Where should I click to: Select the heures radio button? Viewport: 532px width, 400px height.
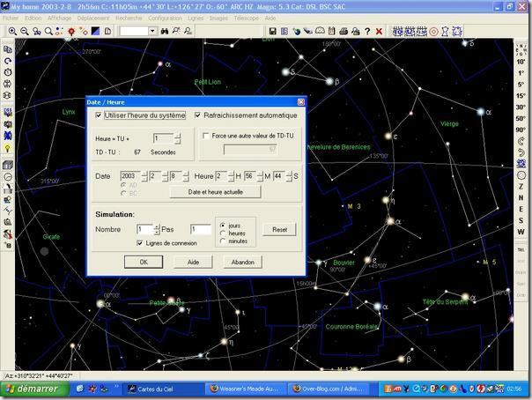pyautogui.click(x=223, y=233)
